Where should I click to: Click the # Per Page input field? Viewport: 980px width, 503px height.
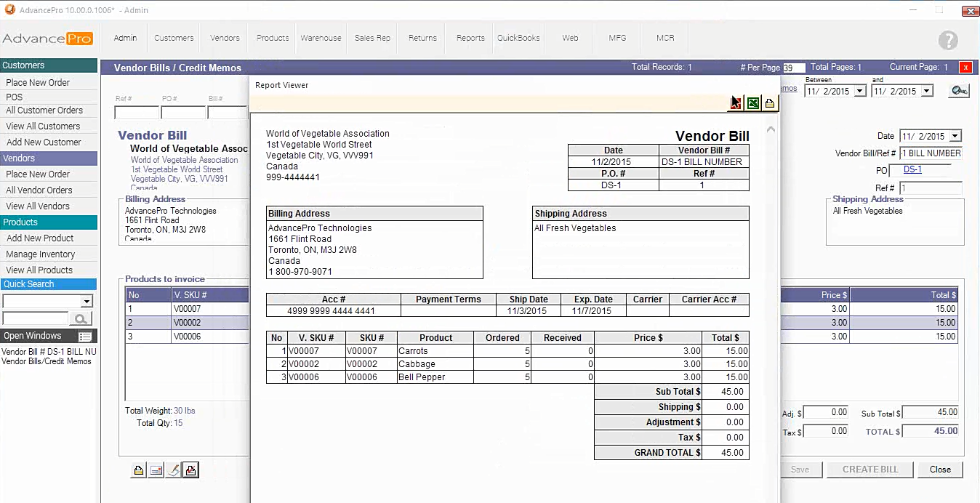[x=793, y=68]
